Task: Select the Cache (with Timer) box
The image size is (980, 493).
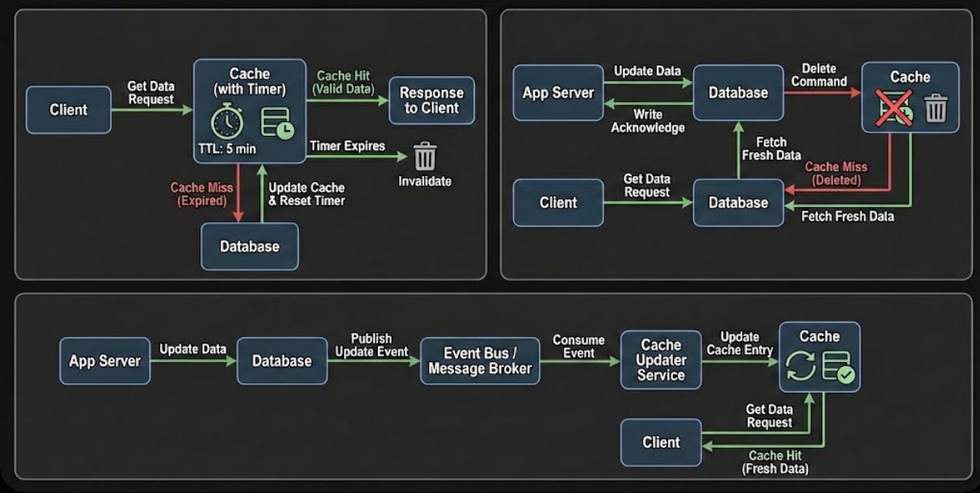Action: [x=250, y=111]
